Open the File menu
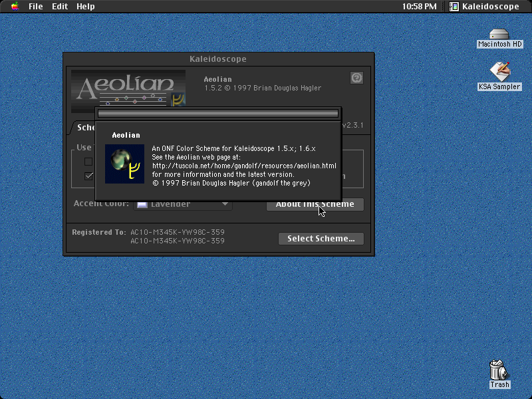 [x=36, y=6]
